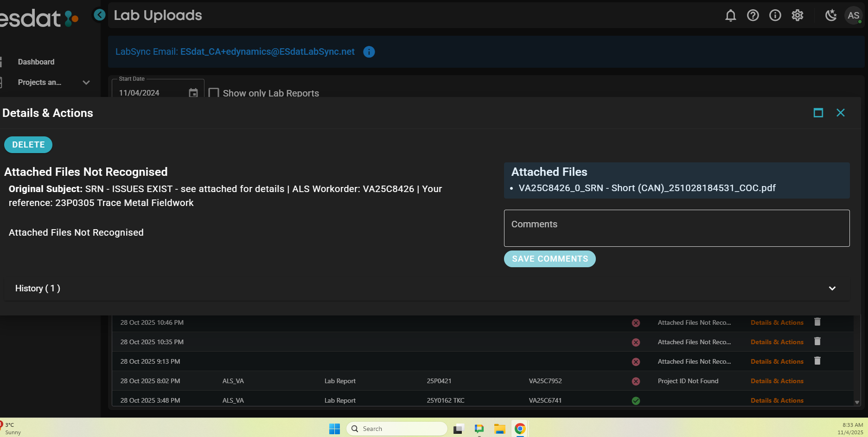Focus the Comments text field
The width and height of the screenshot is (868, 437).
pos(677,228)
